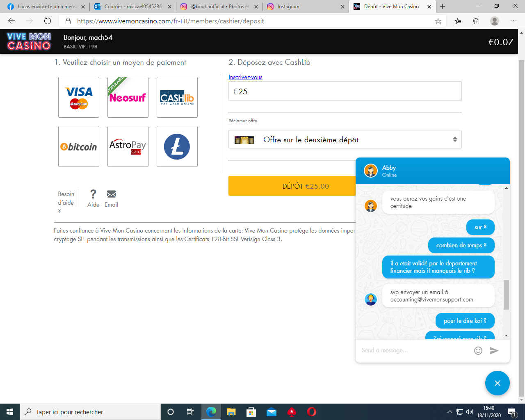
Task: Click the chat scroll down arrow
Action: click(506, 336)
